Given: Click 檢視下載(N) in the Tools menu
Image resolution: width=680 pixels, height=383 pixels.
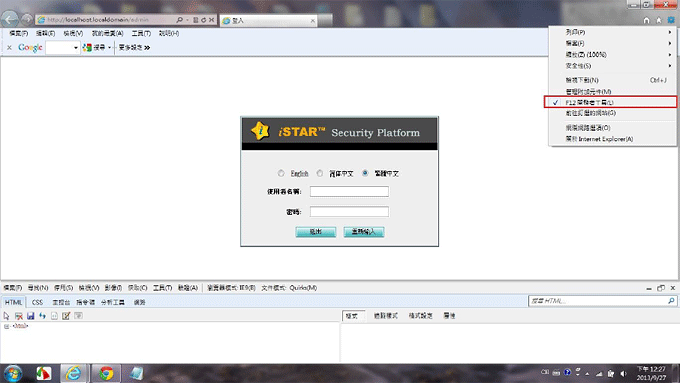Looking at the screenshot, I should [x=612, y=80].
